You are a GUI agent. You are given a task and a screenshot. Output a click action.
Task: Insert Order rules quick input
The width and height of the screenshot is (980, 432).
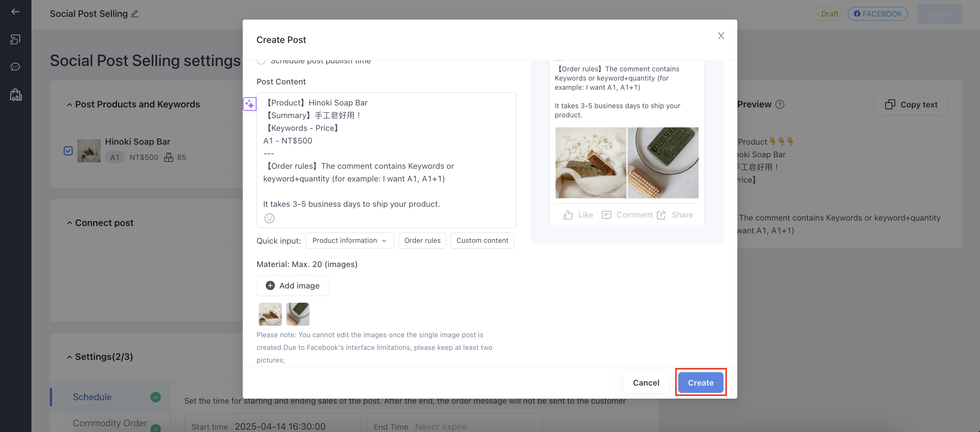point(423,241)
